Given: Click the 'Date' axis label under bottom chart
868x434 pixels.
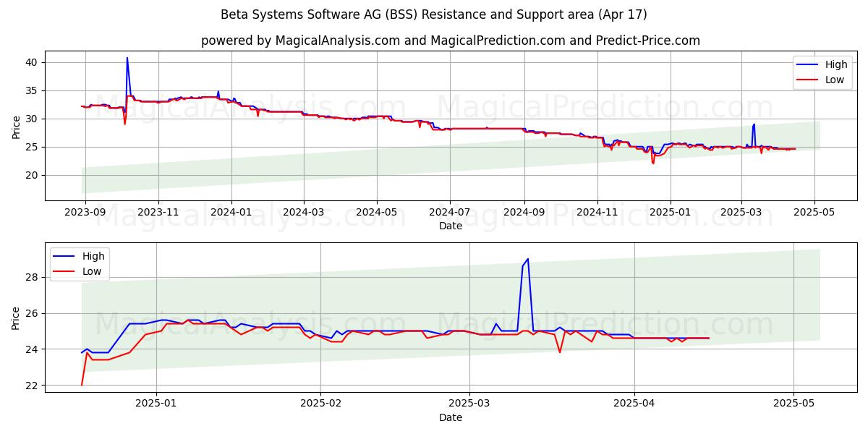Looking at the screenshot, I should click(451, 417).
